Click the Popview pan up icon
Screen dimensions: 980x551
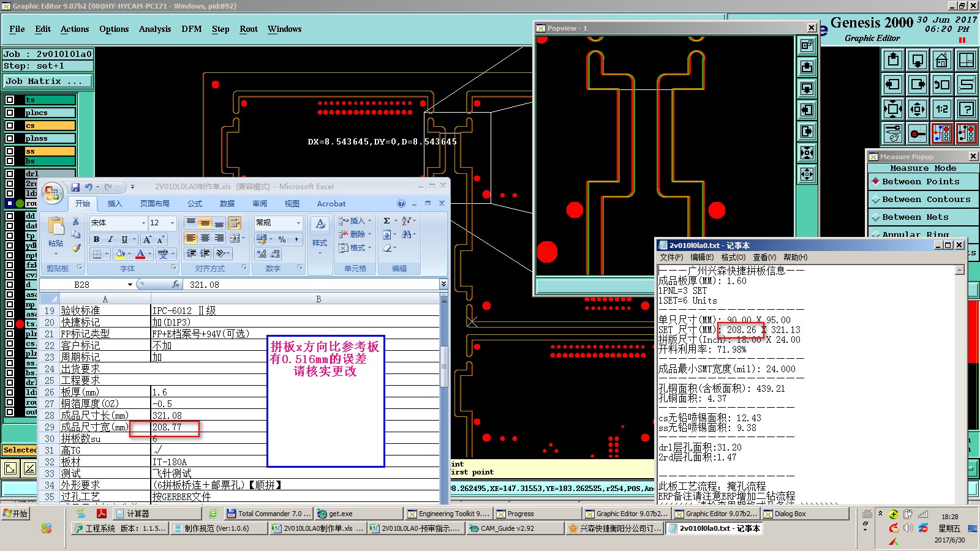[x=807, y=67]
